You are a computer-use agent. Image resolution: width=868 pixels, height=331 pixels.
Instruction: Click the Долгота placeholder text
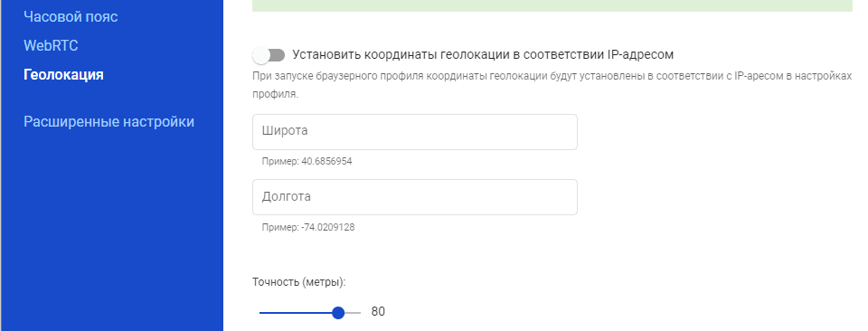point(287,196)
